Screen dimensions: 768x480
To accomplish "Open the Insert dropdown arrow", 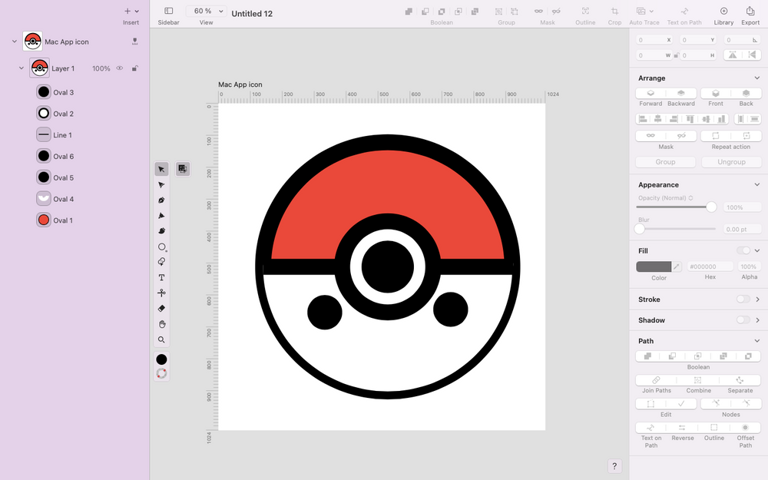I will 137,11.
